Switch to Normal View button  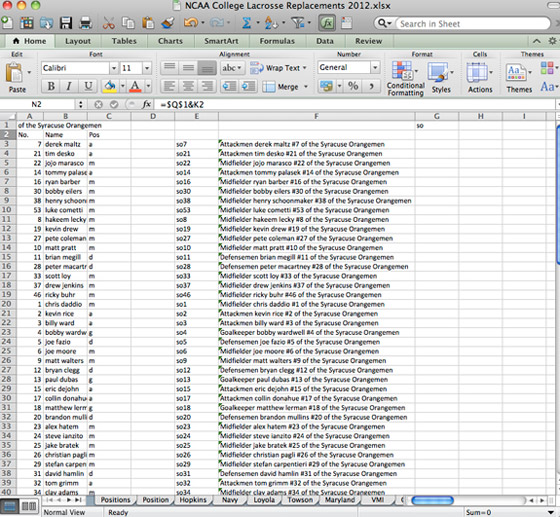(x=10, y=506)
